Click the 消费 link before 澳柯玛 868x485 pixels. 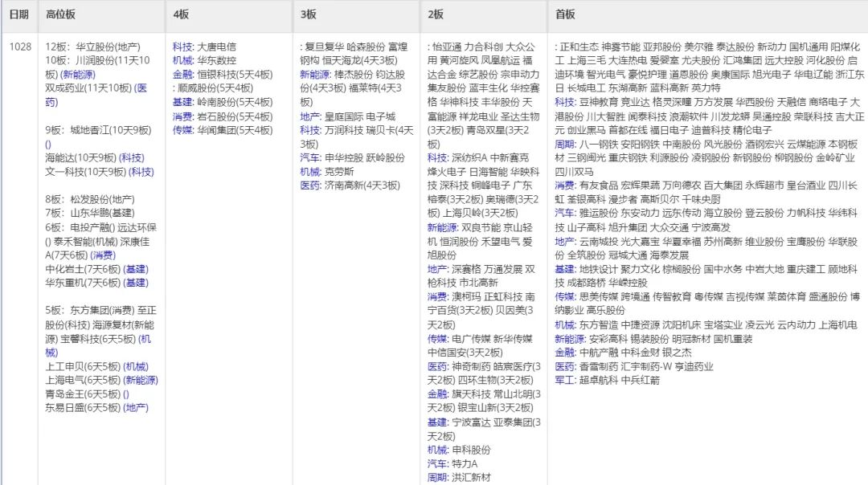coord(437,297)
